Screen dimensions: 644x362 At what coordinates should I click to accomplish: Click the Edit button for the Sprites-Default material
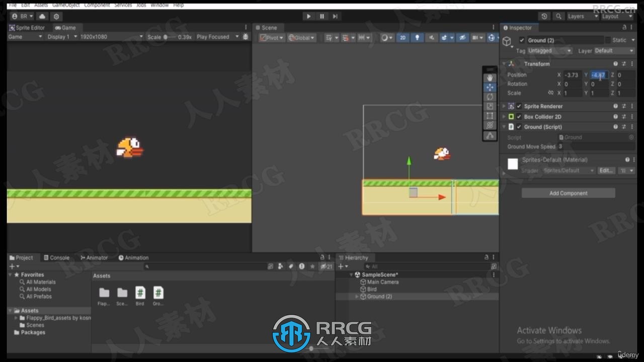tap(606, 170)
